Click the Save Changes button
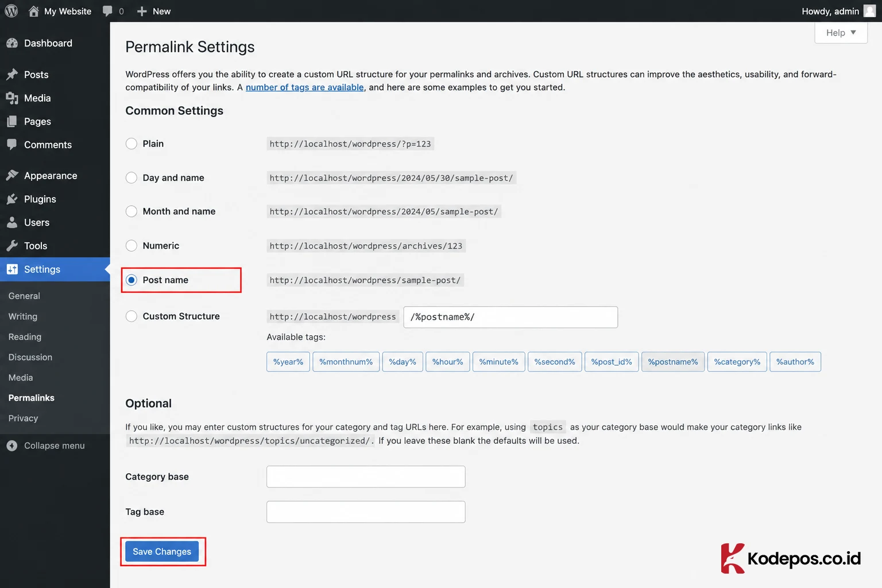 (x=162, y=551)
